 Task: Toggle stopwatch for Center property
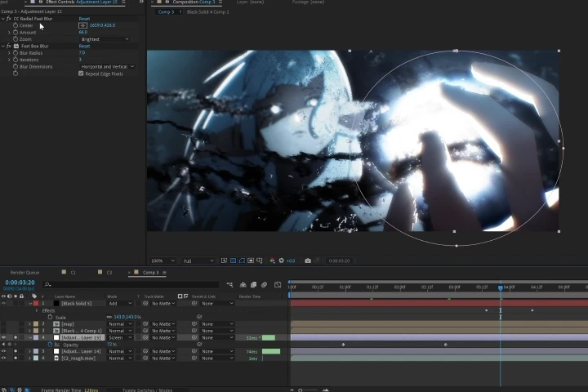click(16, 25)
